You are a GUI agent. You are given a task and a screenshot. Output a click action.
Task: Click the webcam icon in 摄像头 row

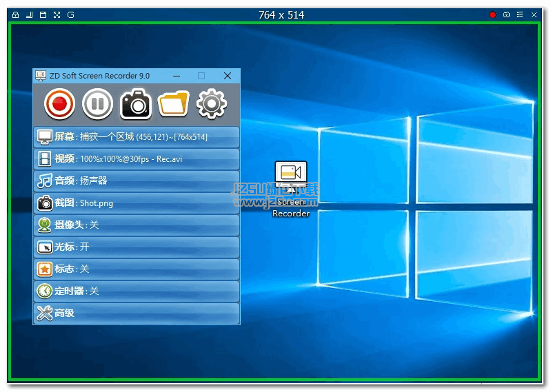[45, 225]
